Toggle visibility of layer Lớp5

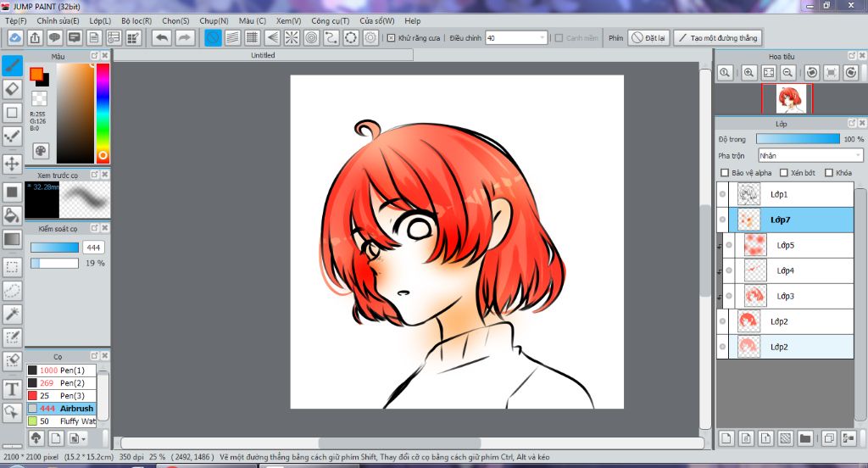click(x=729, y=245)
